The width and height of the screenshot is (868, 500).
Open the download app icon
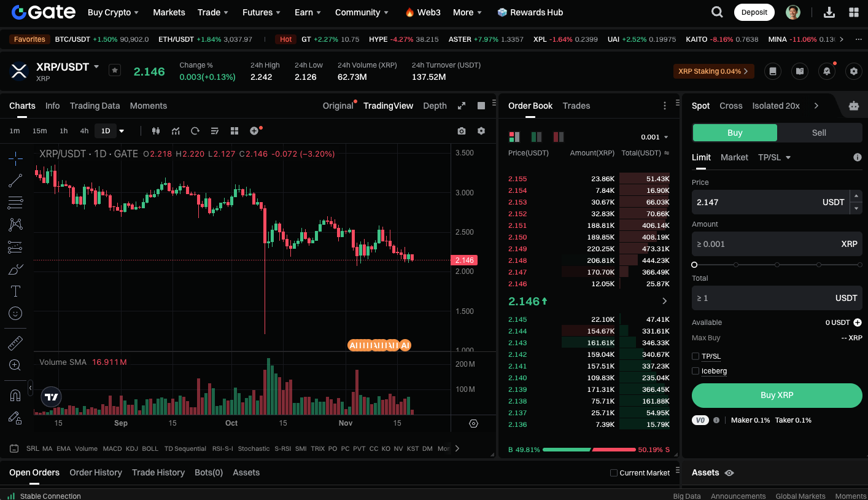pyautogui.click(x=829, y=12)
